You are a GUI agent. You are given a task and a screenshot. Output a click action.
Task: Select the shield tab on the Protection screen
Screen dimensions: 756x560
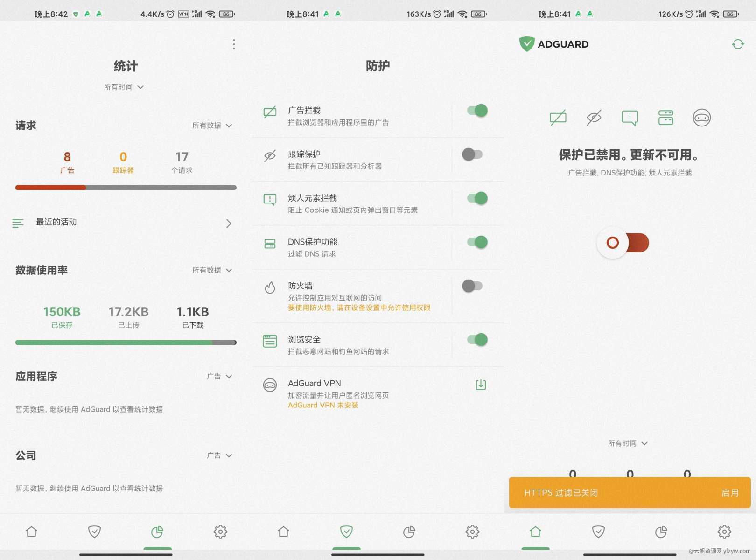pyautogui.click(x=346, y=532)
